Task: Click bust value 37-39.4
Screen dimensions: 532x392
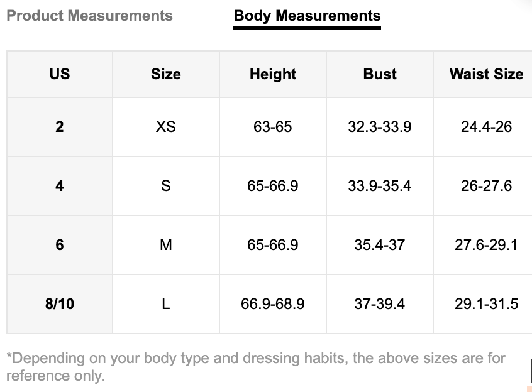Action: (380, 304)
